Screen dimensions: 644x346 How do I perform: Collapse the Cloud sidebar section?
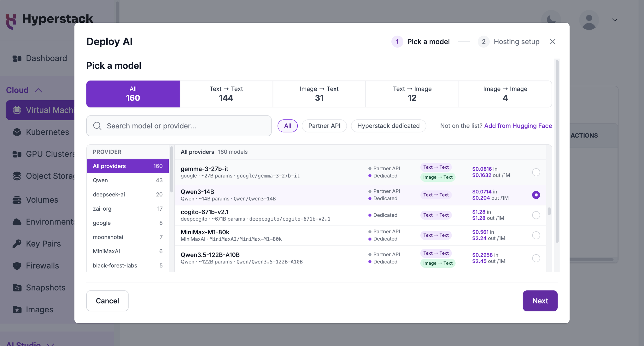pyautogui.click(x=38, y=90)
